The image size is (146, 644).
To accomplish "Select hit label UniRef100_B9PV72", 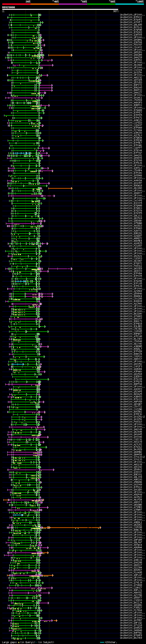I will click(131, 85).
